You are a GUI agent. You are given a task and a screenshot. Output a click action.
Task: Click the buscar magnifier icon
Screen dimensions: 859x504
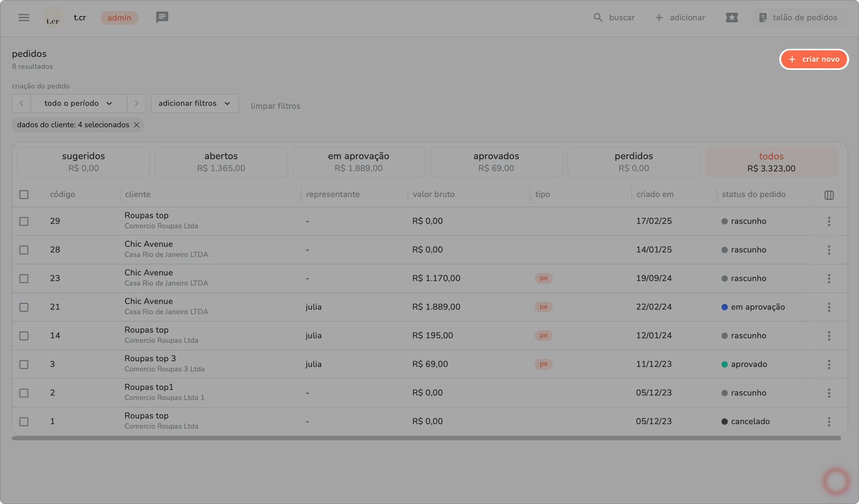click(x=597, y=17)
